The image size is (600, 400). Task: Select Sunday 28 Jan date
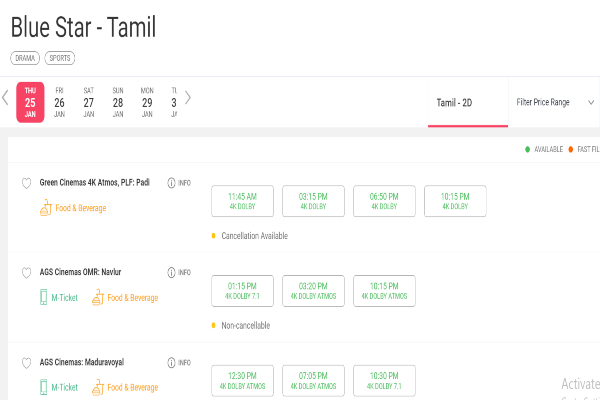pyautogui.click(x=118, y=102)
